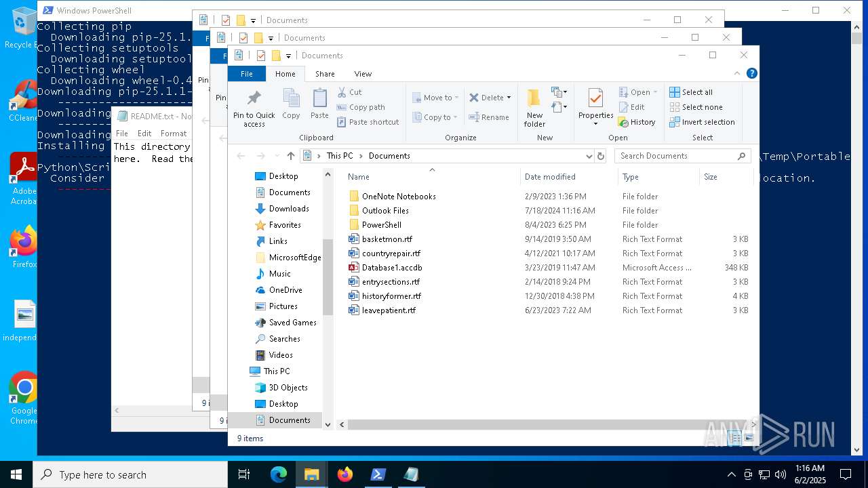This screenshot has width=868, height=488.
Task: Select the Database1.accdb file
Action: click(x=392, y=268)
